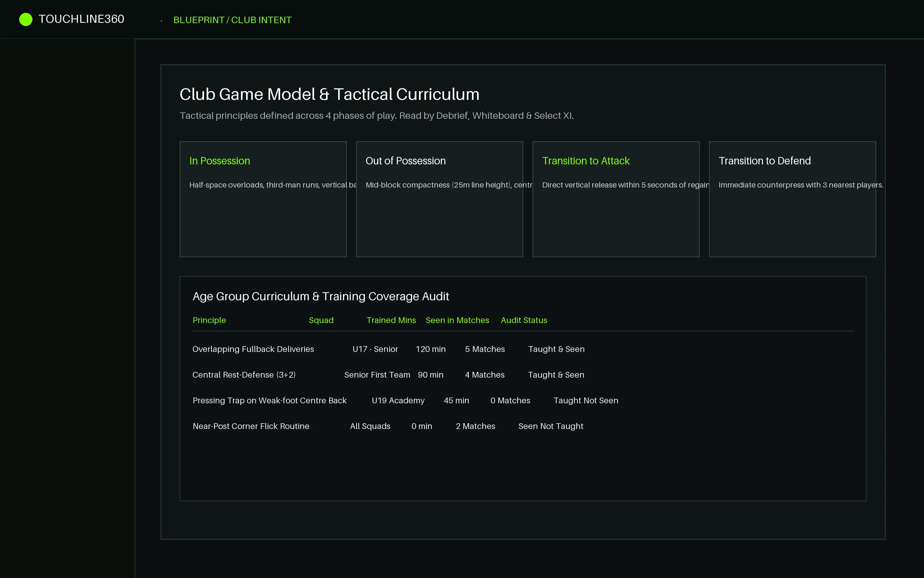Click the Age Group Curriculum & Training Coverage Audit heading
This screenshot has height=578, width=924.
click(321, 296)
